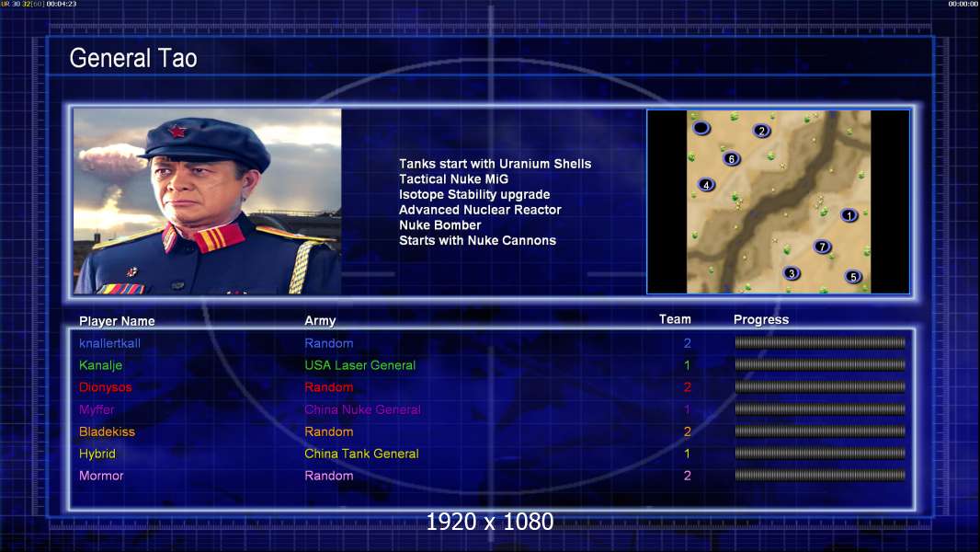Select player name Mormor
The height and width of the screenshot is (552, 980).
click(x=101, y=476)
